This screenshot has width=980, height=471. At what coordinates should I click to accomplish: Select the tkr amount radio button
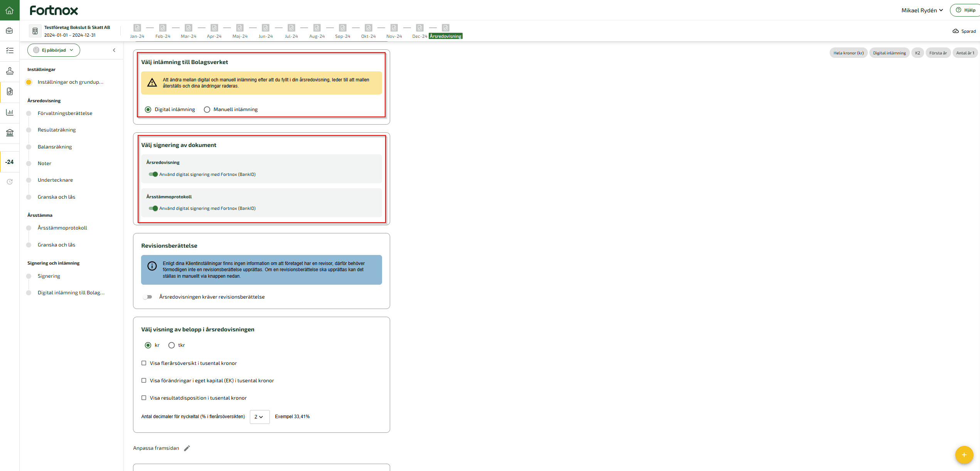coord(172,345)
